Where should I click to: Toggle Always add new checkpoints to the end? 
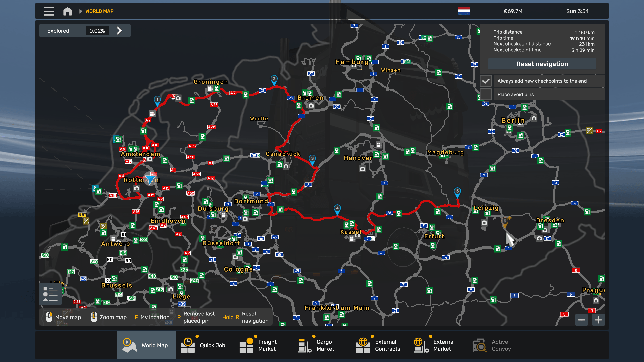tap(486, 81)
